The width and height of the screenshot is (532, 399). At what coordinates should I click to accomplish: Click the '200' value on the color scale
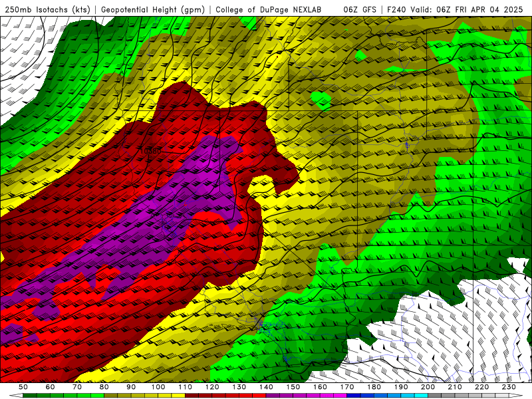pyautogui.click(x=428, y=387)
